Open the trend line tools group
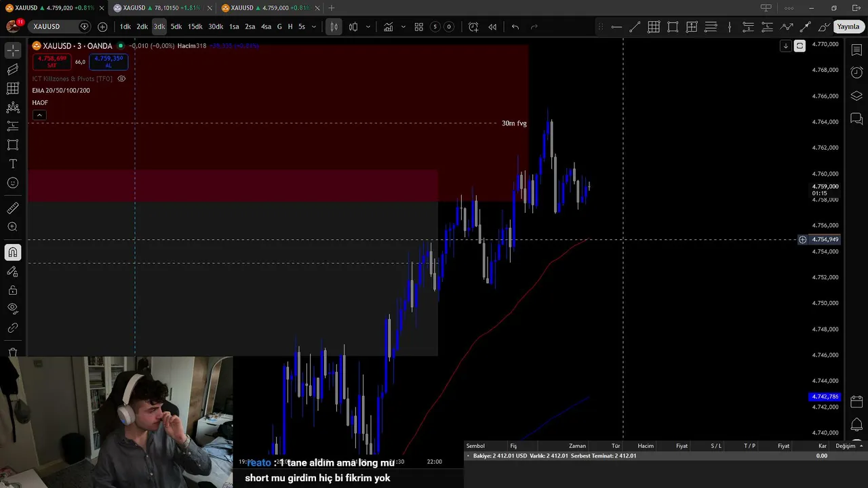Screen dimensions: 868x488 (x=13, y=69)
